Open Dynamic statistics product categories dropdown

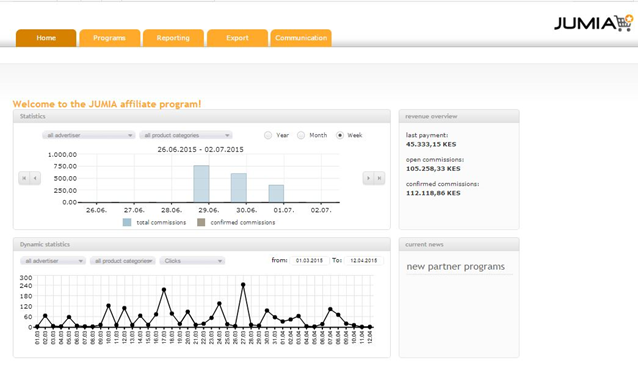tap(123, 261)
